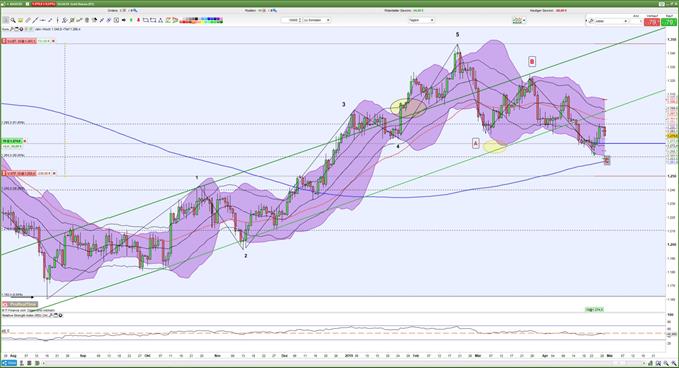Close the green price level label
The height and width of the screenshot is (368, 679).
pyautogui.click(x=25, y=141)
